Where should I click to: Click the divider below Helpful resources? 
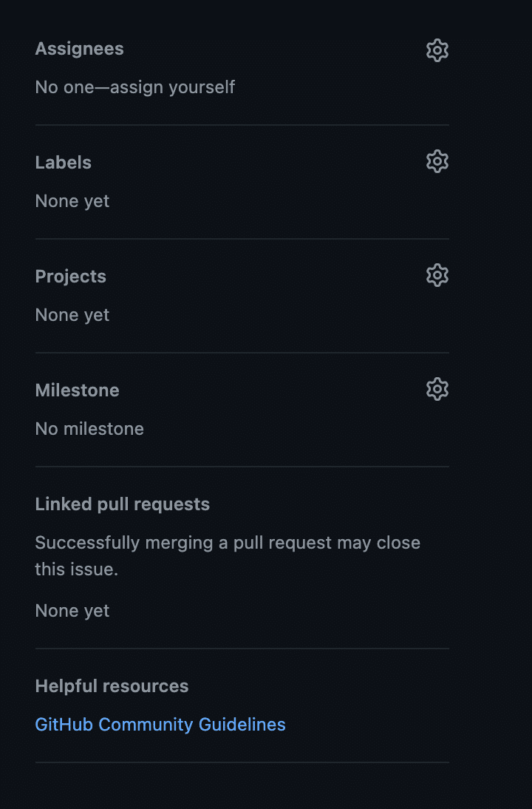[x=242, y=762]
